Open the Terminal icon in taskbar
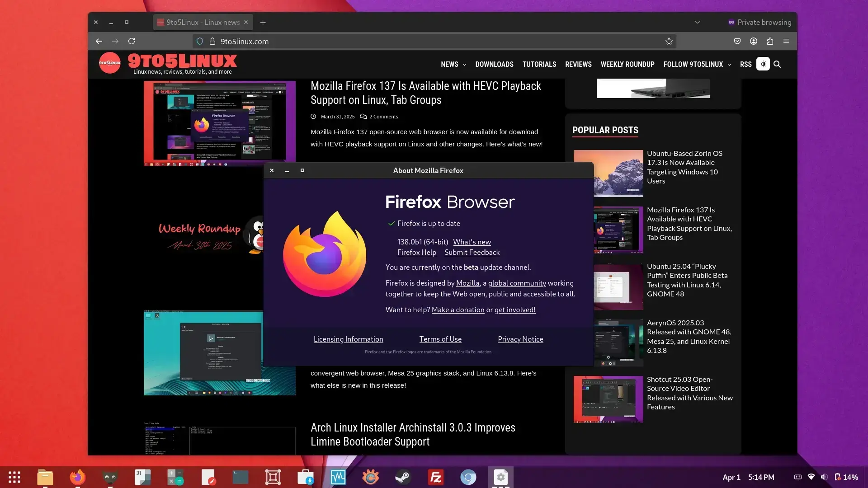Image resolution: width=868 pixels, height=488 pixels. coord(241,477)
